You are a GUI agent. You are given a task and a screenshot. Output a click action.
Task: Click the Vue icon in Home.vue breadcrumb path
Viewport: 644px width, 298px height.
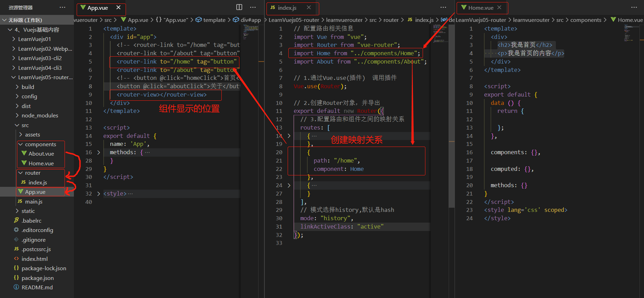pos(613,20)
